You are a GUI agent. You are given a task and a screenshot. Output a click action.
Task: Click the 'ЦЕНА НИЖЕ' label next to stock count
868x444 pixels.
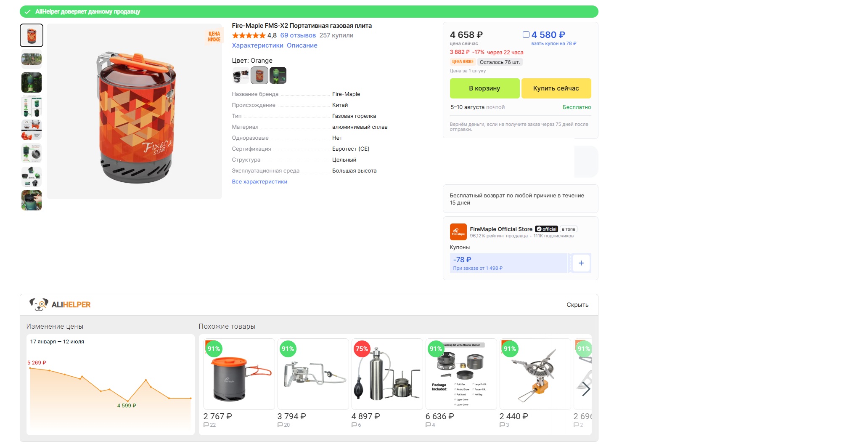pos(463,62)
